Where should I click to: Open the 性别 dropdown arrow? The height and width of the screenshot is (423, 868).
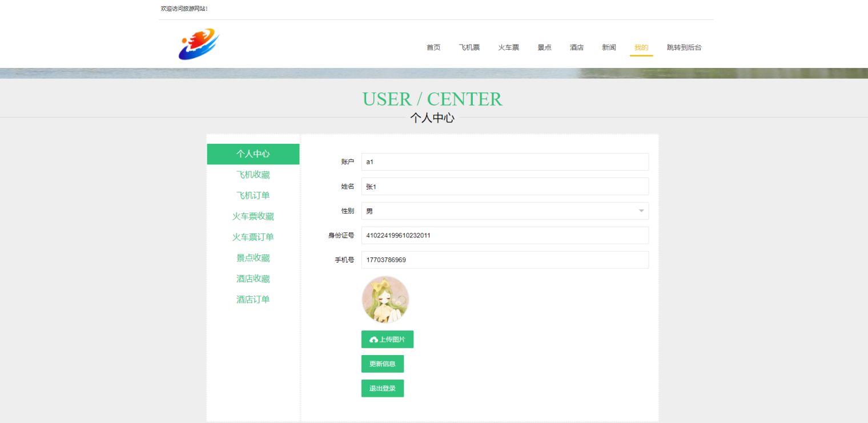tap(641, 211)
